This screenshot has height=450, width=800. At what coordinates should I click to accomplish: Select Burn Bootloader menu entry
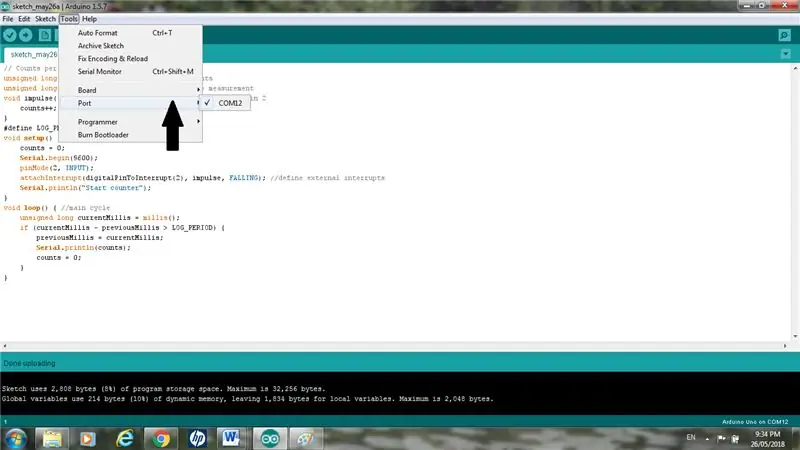(x=131, y=135)
